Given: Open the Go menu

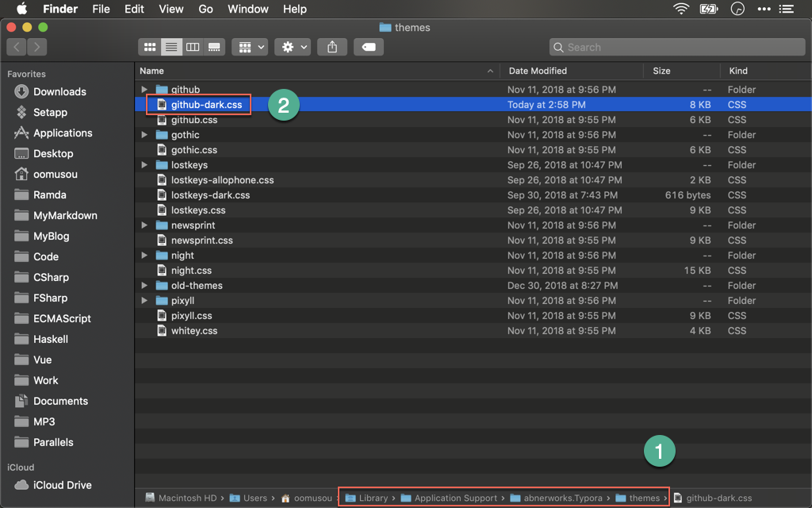Looking at the screenshot, I should coord(205,9).
